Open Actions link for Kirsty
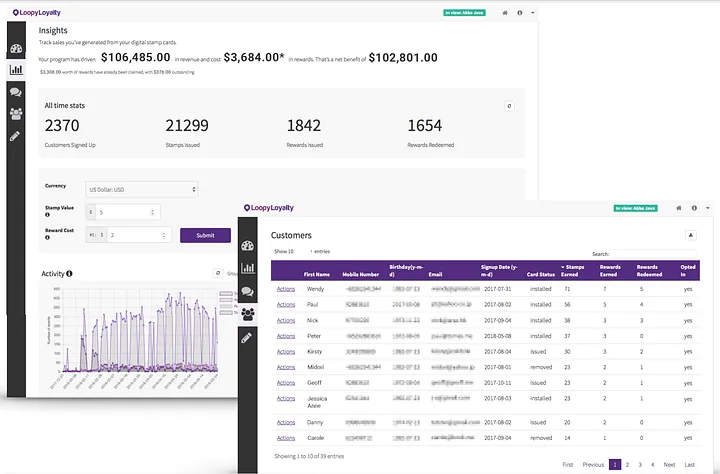720x474 pixels. pyautogui.click(x=286, y=352)
